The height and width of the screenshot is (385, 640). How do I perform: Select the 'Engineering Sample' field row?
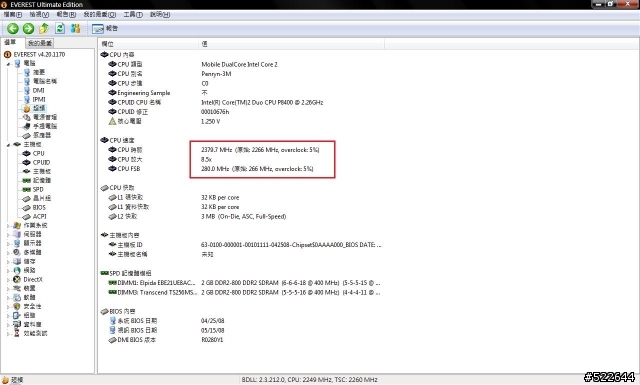144,93
